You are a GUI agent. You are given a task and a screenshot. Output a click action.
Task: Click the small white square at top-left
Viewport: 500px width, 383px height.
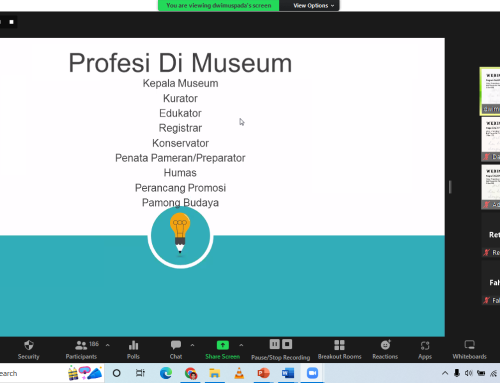12,22
